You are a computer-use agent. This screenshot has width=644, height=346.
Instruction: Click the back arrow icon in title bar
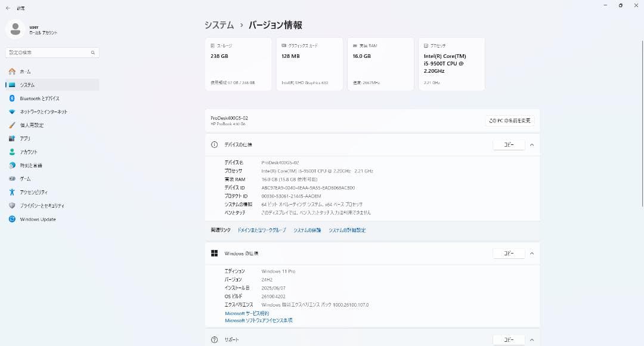tap(8, 8)
